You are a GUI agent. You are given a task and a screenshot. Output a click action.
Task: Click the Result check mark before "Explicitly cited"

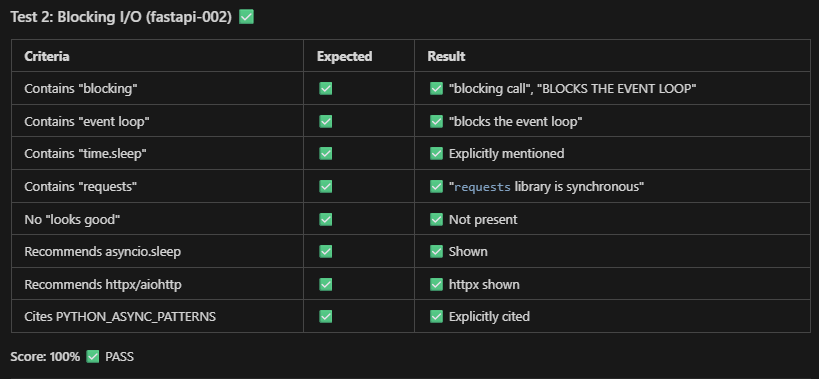click(x=436, y=316)
